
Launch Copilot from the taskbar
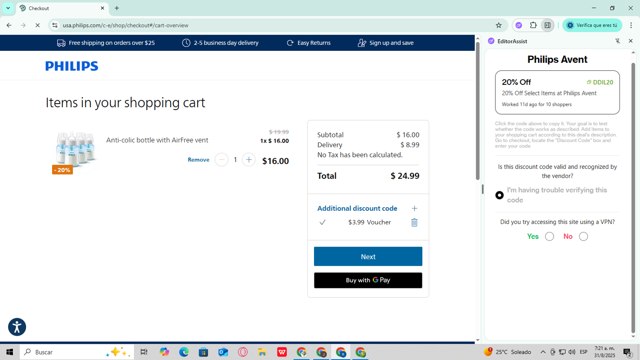pyautogui.click(x=164, y=352)
